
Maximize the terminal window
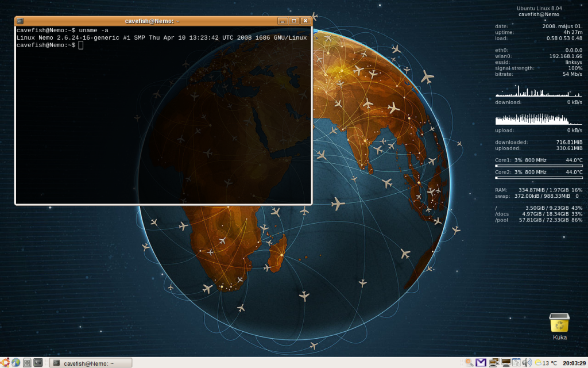293,21
